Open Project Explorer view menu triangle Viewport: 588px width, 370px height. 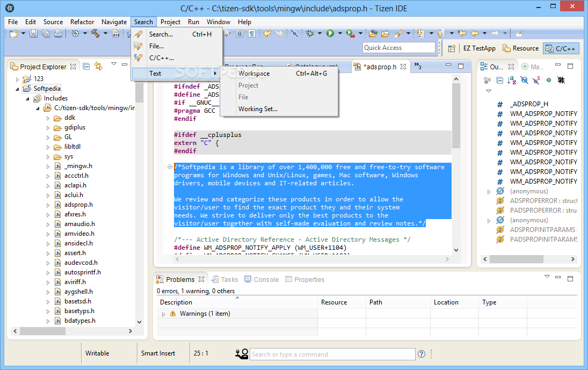point(114,64)
